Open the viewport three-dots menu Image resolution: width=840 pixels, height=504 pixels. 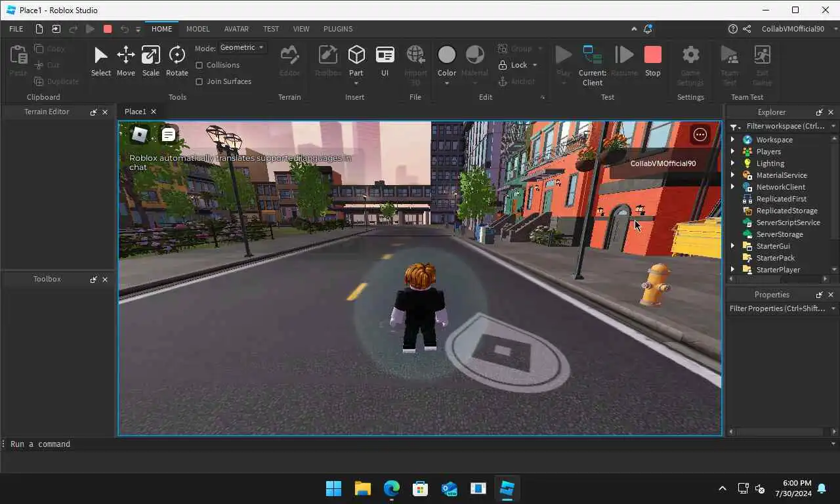pos(700,135)
